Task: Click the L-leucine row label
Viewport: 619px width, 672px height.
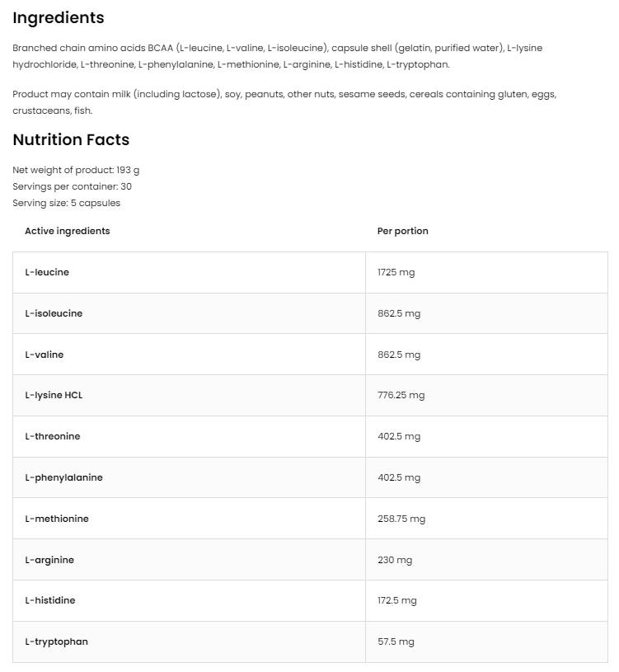Action: pos(47,272)
